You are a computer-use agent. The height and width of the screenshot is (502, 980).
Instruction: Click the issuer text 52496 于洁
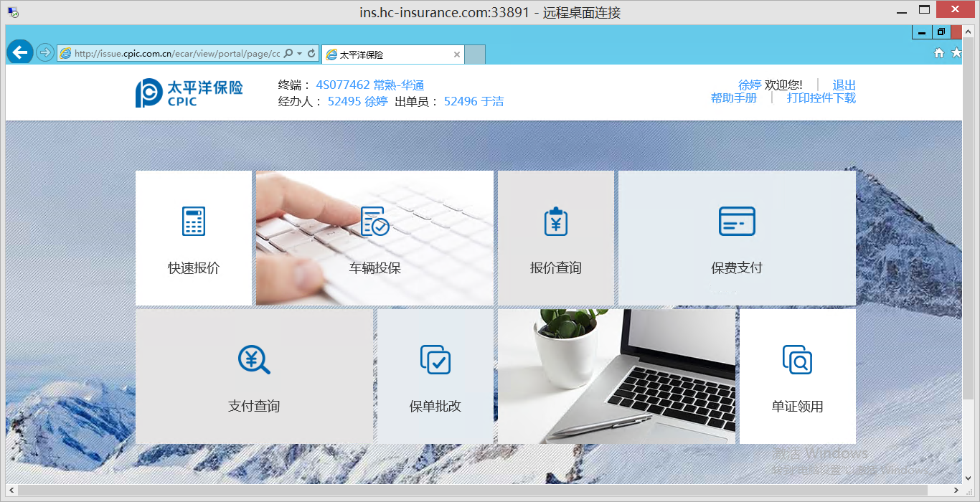[473, 102]
